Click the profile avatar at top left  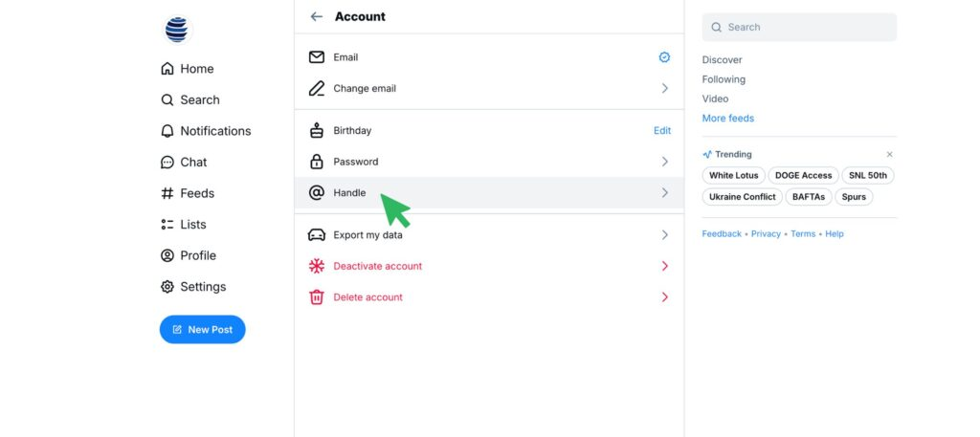click(x=177, y=30)
